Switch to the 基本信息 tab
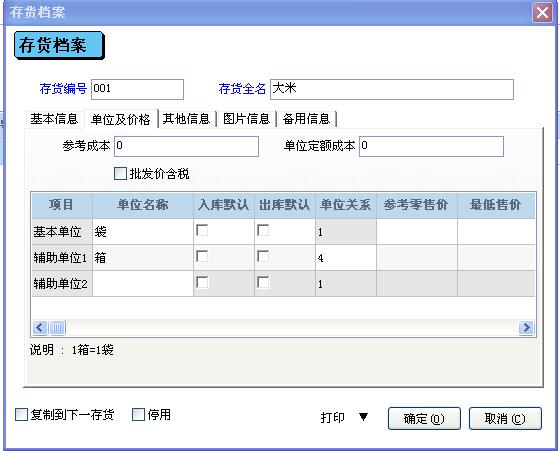 (54, 119)
